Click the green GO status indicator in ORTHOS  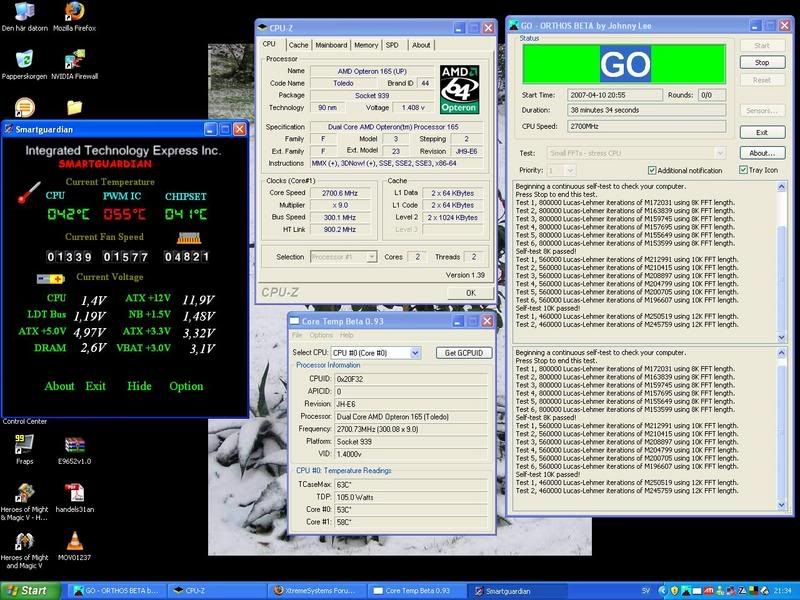pyautogui.click(x=624, y=64)
